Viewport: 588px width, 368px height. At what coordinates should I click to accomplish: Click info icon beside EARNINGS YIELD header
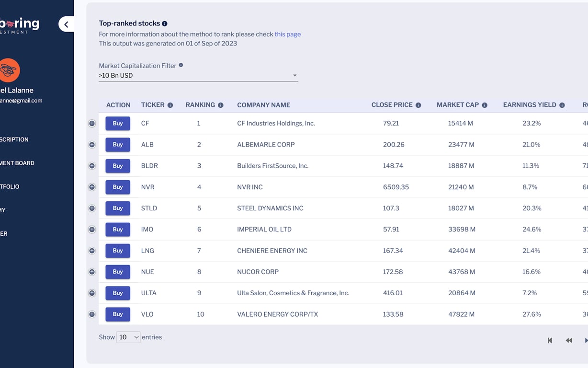(x=562, y=105)
